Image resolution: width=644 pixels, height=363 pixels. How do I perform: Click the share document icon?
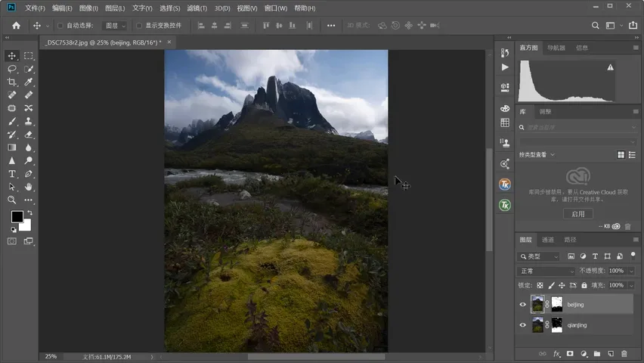633,26
